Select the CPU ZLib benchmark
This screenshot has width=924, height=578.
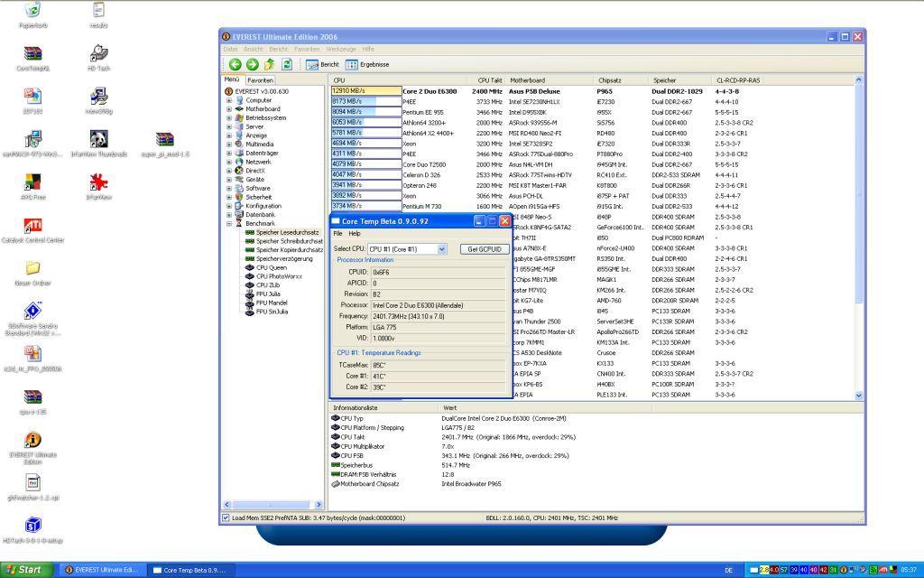pos(267,285)
